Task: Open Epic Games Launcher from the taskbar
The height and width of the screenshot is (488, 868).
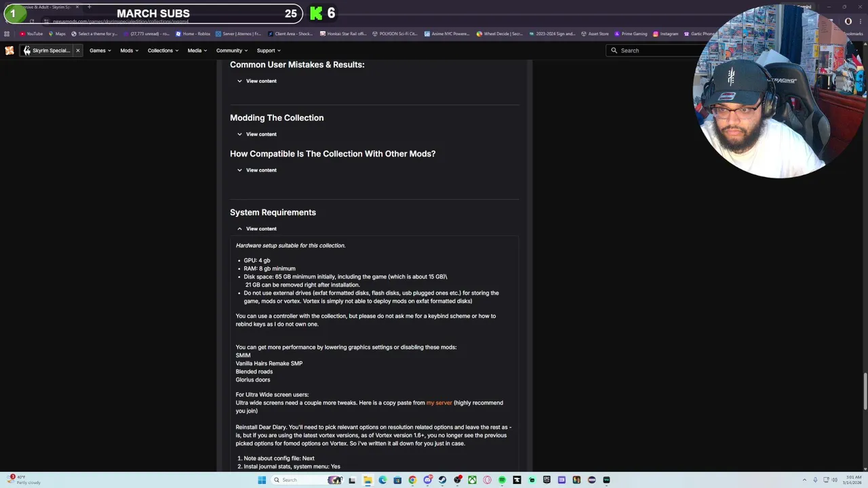Action: tap(547, 480)
